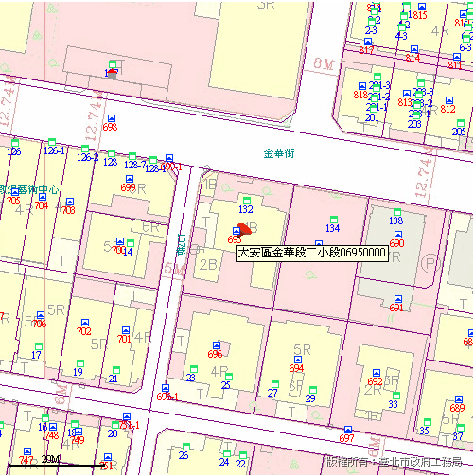Click blue parcel icon for lot 812
Viewport: 474px width, 476px height.
(x=449, y=100)
